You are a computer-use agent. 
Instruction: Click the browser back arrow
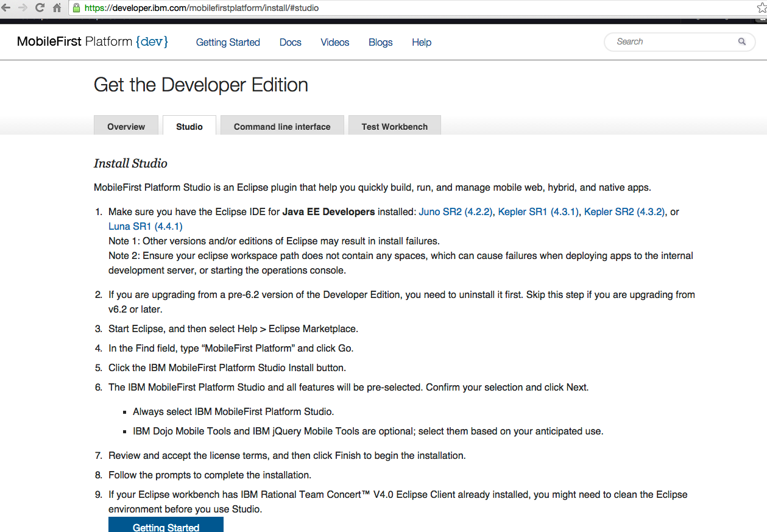5,8
